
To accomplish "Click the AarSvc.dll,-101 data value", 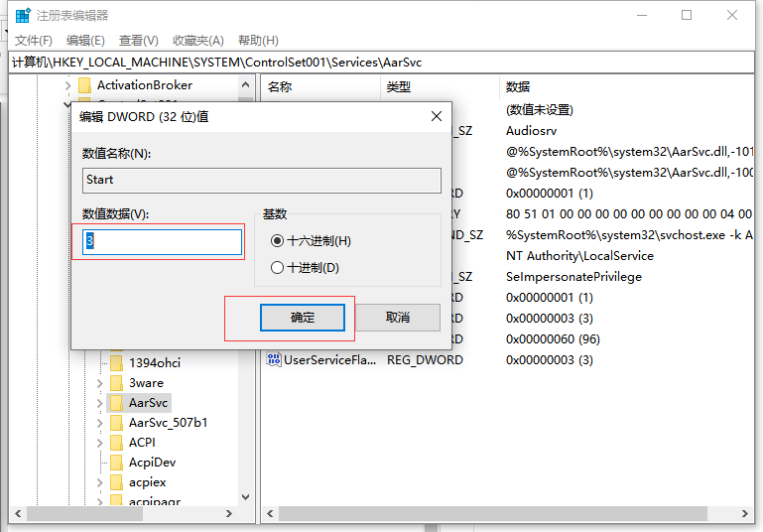I will click(630, 152).
